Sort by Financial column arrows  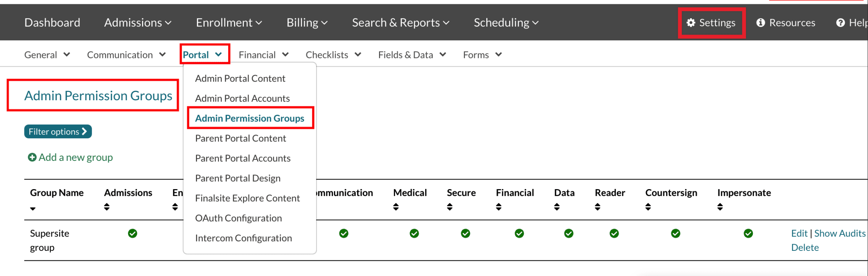pyautogui.click(x=499, y=207)
